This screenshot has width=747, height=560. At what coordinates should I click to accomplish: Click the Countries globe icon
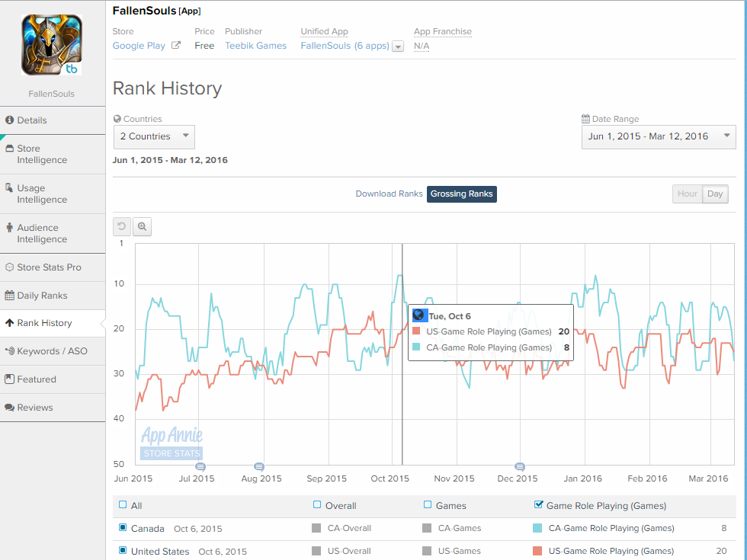pos(117,119)
